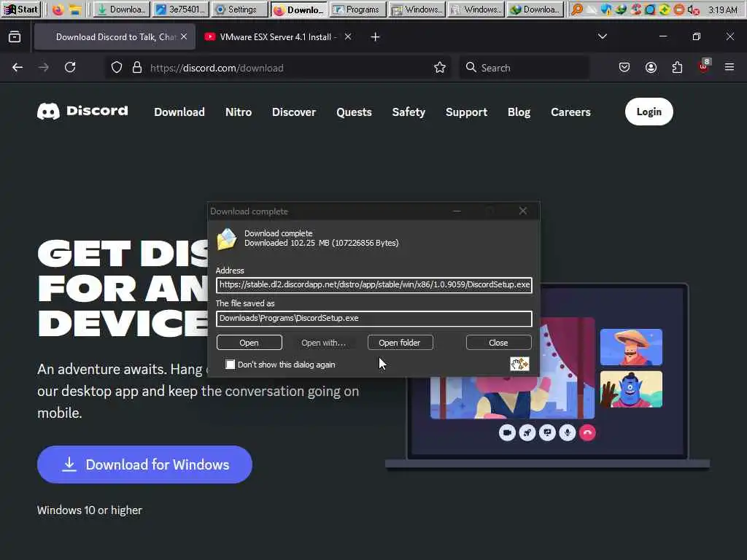The image size is (747, 560).
Task: Click the Download for Windows button
Action: point(144,464)
